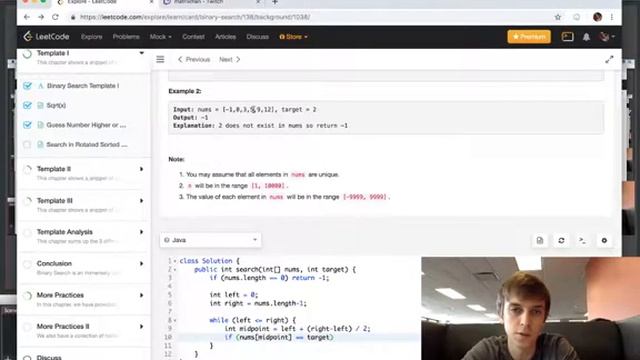Open the Store dropdown menu

[293, 37]
